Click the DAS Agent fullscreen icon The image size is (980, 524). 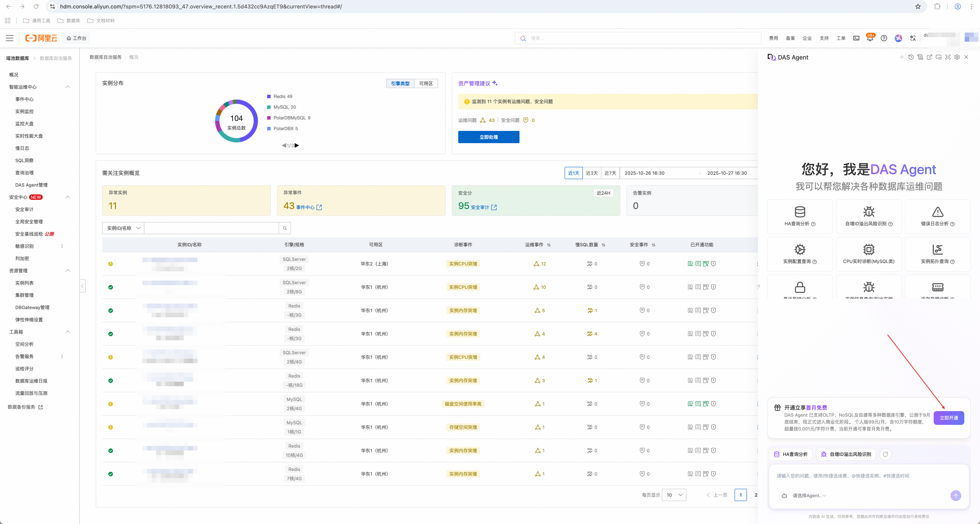tap(948, 57)
